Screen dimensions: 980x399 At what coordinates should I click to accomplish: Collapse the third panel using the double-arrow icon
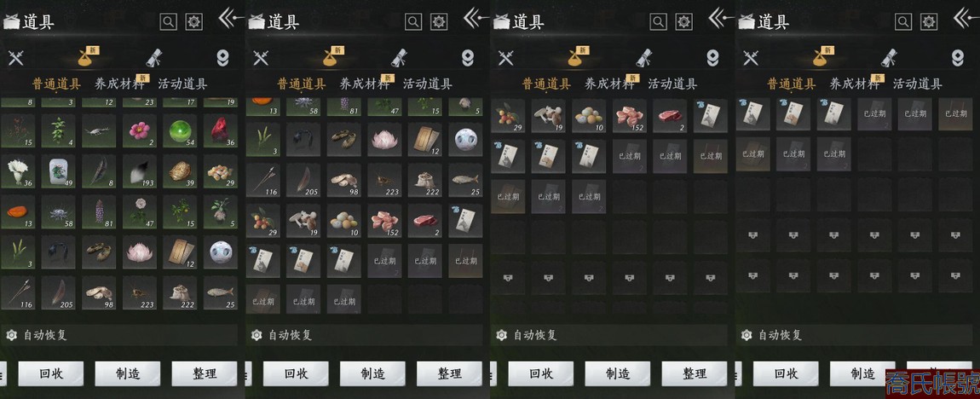click(x=720, y=18)
